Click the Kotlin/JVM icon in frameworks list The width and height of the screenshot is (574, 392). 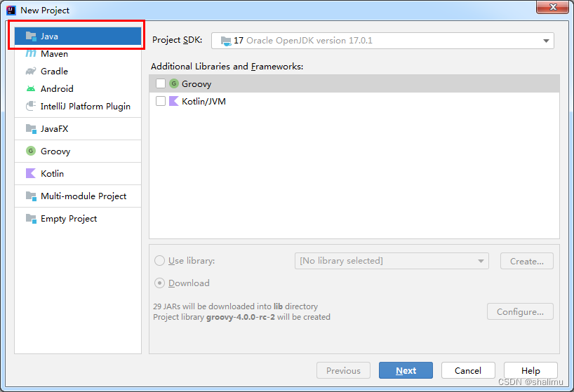173,101
